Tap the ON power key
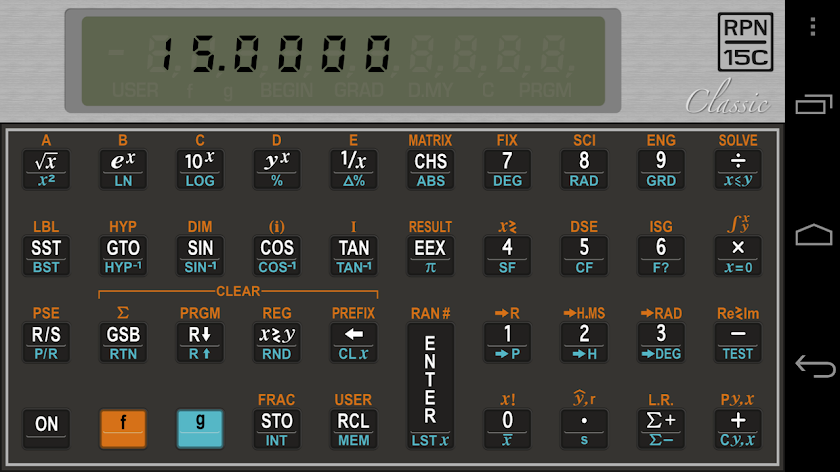840x472 pixels. pos(46,429)
